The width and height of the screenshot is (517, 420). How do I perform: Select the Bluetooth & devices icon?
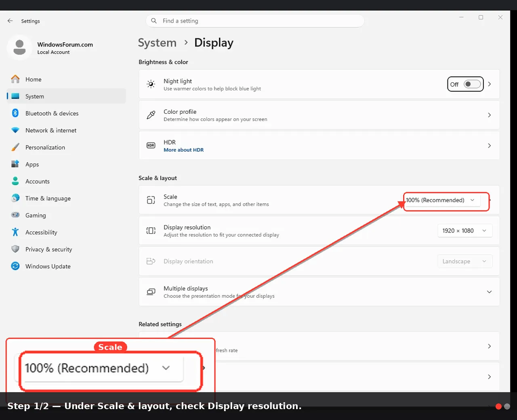pos(15,113)
